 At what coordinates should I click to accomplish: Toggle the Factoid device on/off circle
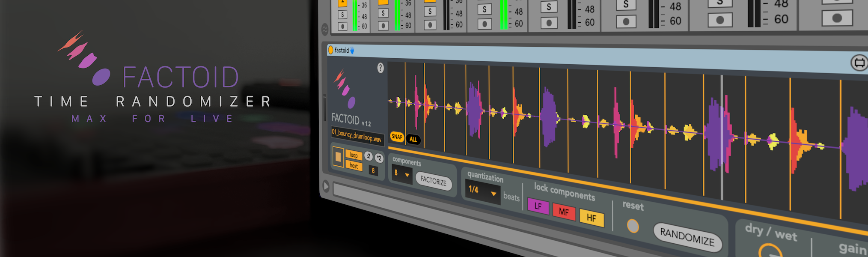pyautogui.click(x=330, y=50)
